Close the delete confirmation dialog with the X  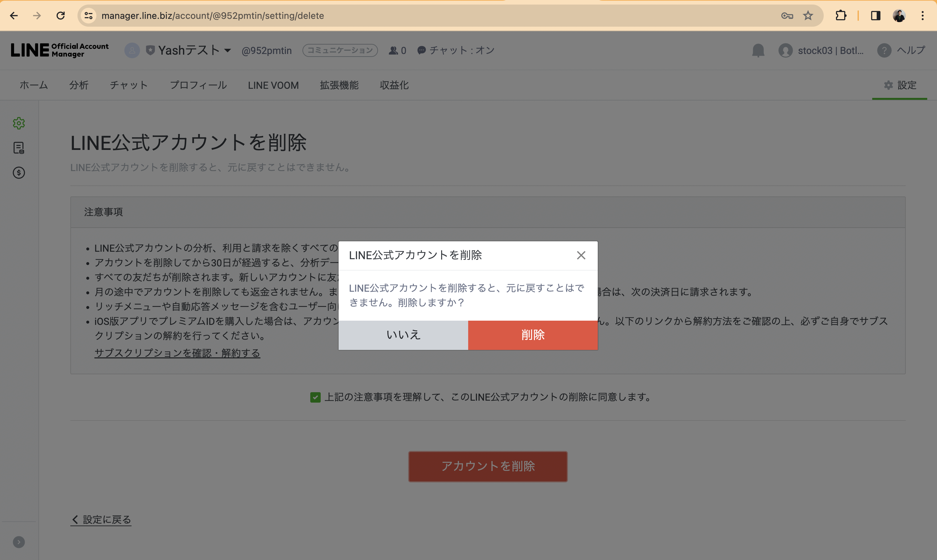click(581, 256)
